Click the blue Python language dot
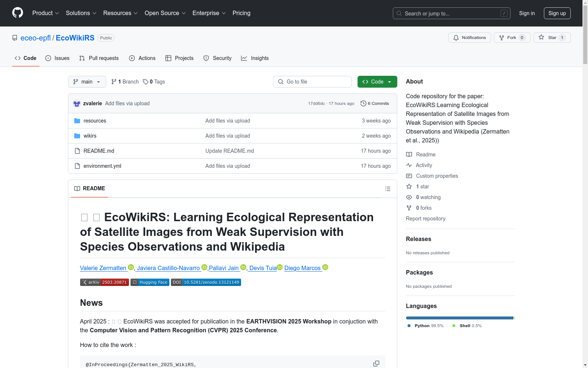588x368 pixels. tap(409, 326)
